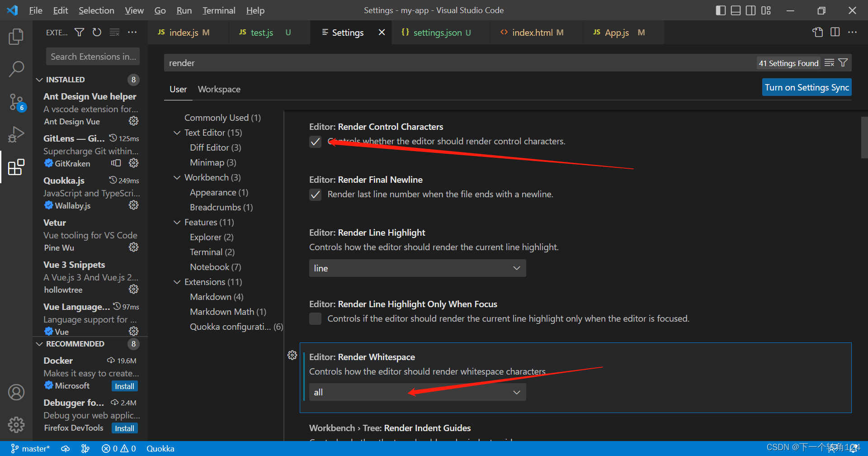Collapse Features (11) tree node

[x=177, y=222]
